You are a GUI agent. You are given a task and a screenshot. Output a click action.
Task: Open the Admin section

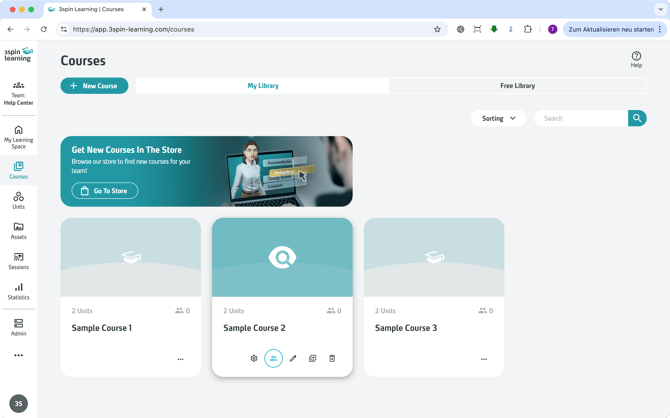pyautogui.click(x=18, y=327)
